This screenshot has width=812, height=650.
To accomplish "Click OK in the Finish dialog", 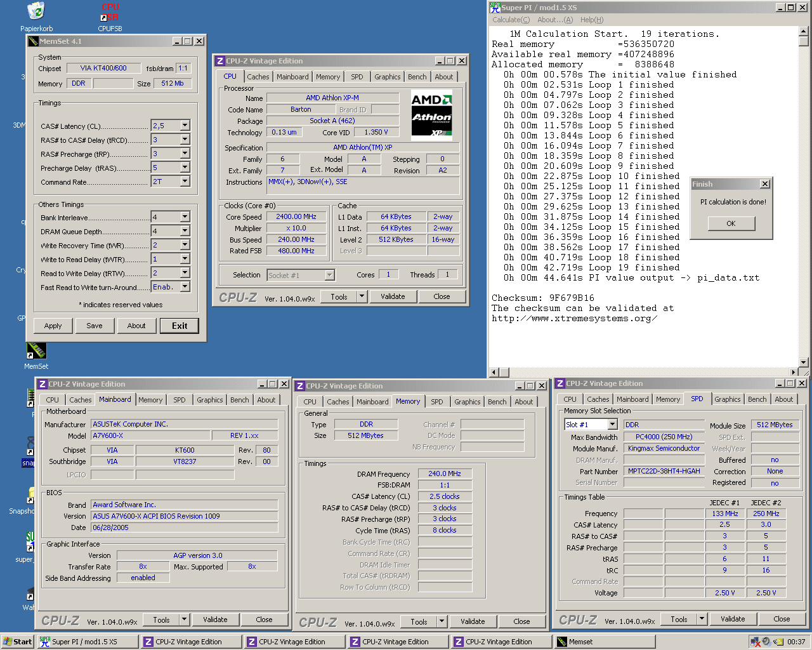I will [x=731, y=223].
